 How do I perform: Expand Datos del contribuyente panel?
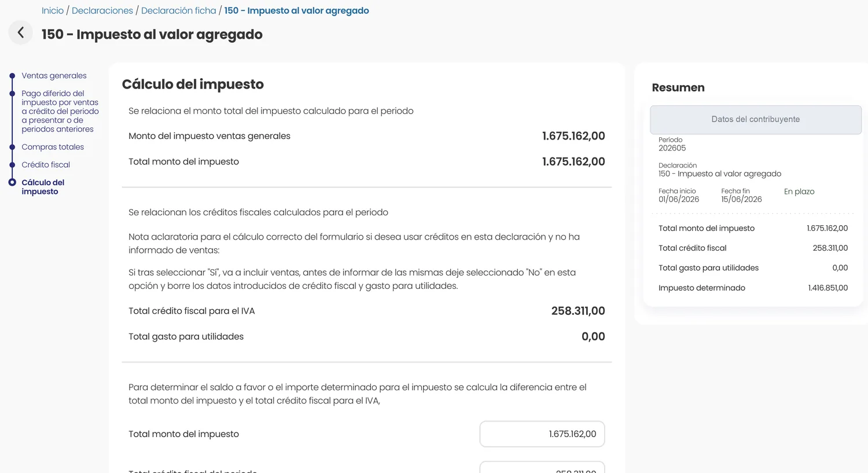[756, 119]
